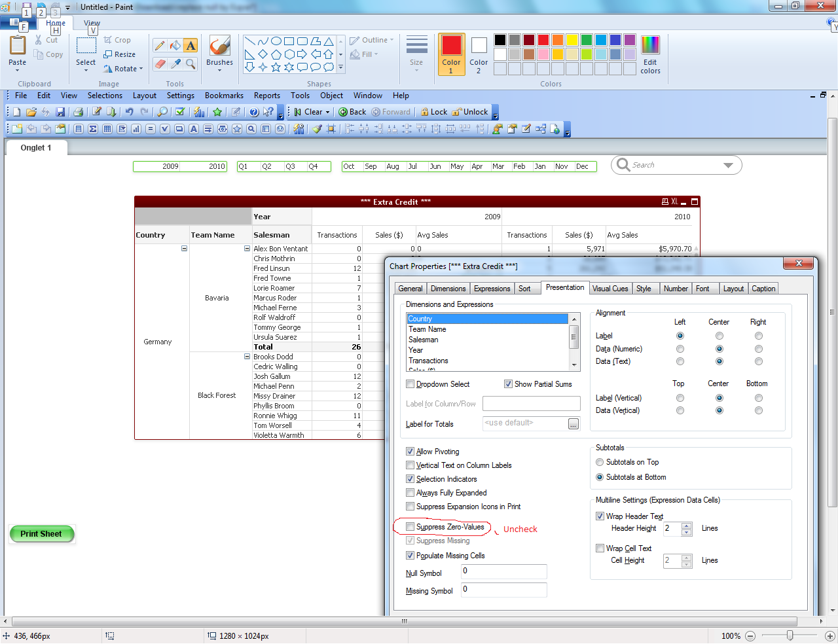The image size is (838, 644).
Task: Pick the yellow color swatch
Action: point(572,40)
